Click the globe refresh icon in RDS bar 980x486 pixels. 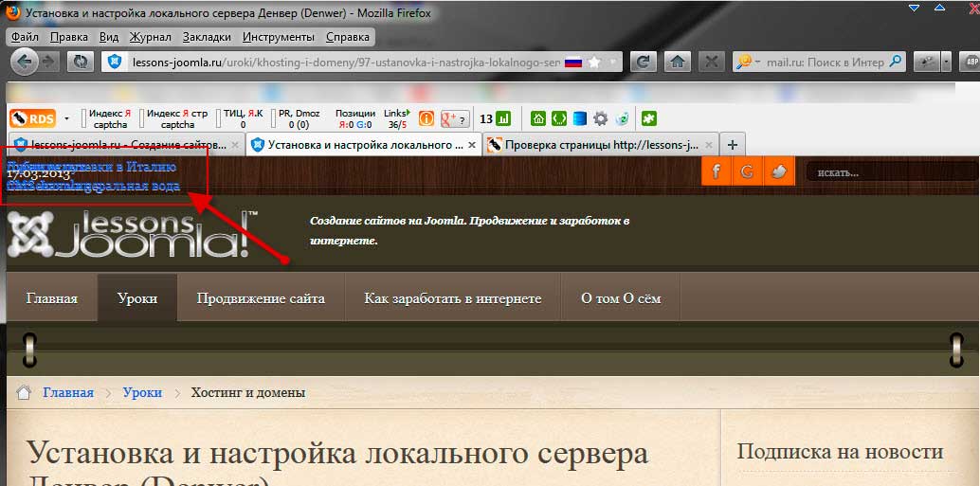[x=622, y=118]
